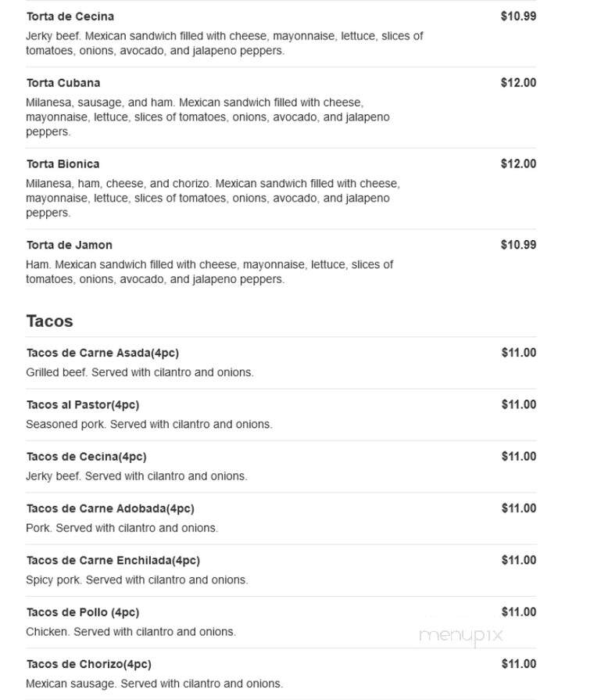Click Torta Bionica's $12.00 price
This screenshot has height=700, width=601.
pos(518,163)
